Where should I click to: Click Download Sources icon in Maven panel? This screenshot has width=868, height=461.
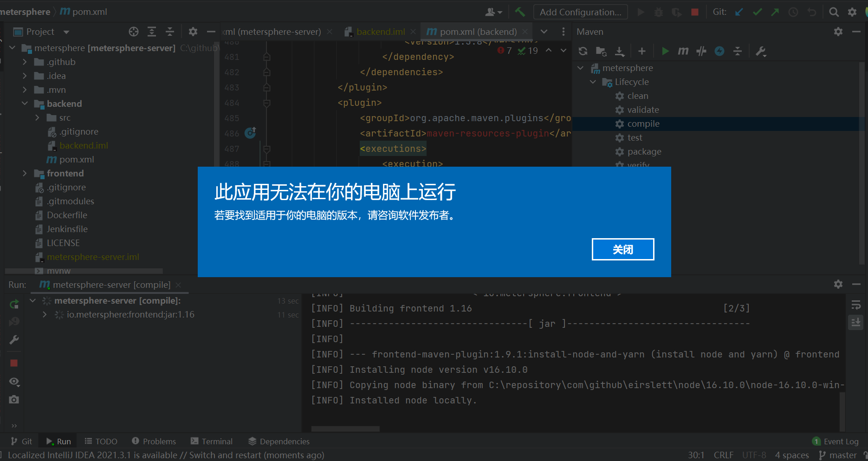tap(620, 51)
